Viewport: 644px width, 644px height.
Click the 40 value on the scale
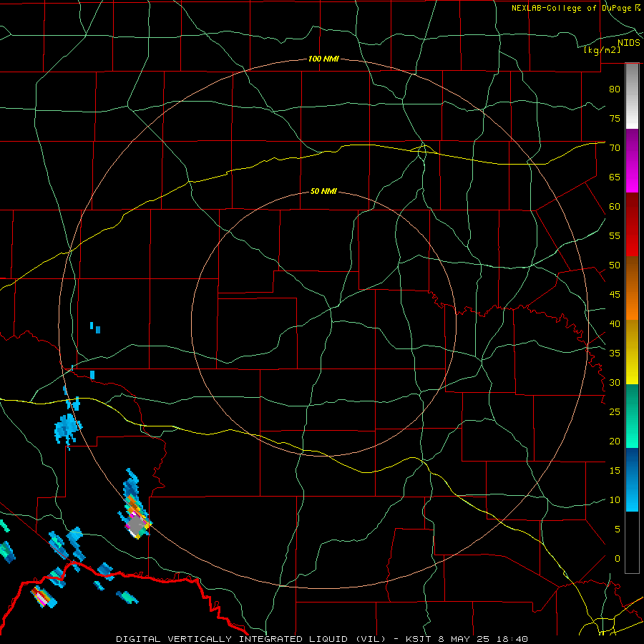coord(615,323)
